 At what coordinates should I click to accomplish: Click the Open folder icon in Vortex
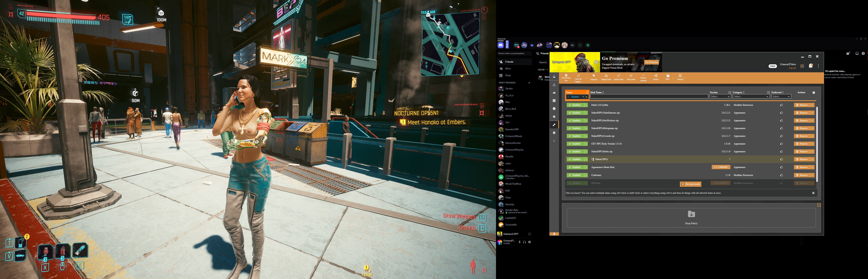668,77
